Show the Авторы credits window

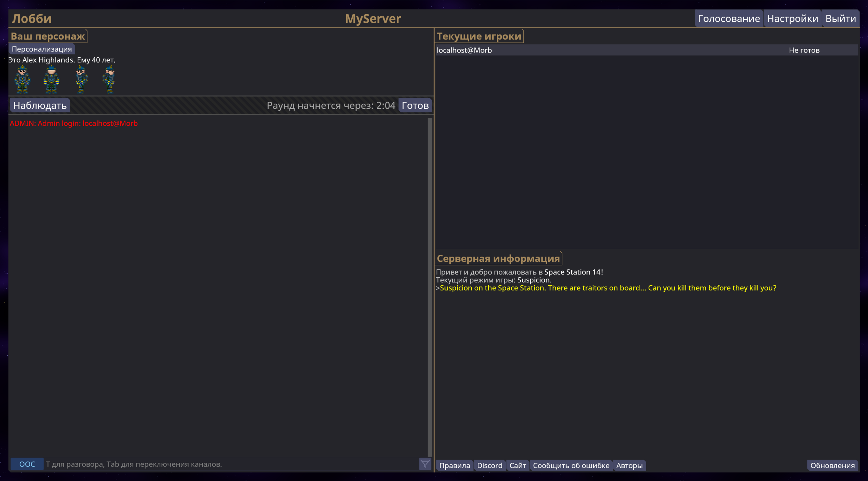[629, 465]
